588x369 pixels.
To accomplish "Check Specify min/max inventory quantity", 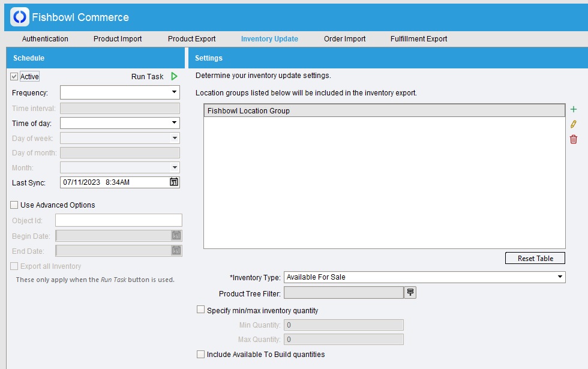I will pyautogui.click(x=201, y=311).
